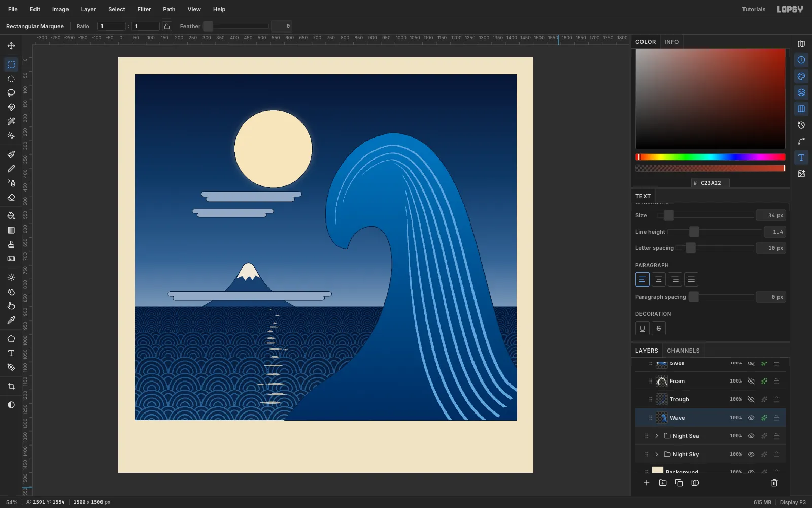Toggle the lock on the Wave layer
The width and height of the screenshot is (812, 508).
[776, 418]
